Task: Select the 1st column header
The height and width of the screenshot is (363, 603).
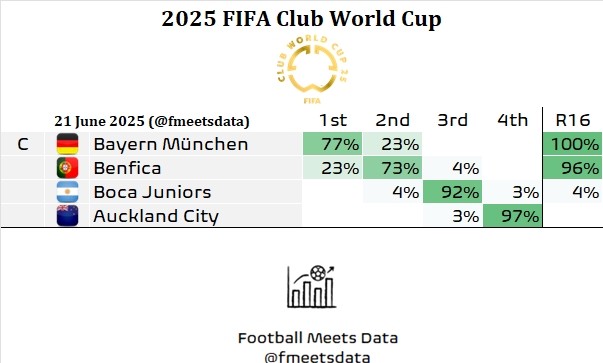Action: coord(333,120)
